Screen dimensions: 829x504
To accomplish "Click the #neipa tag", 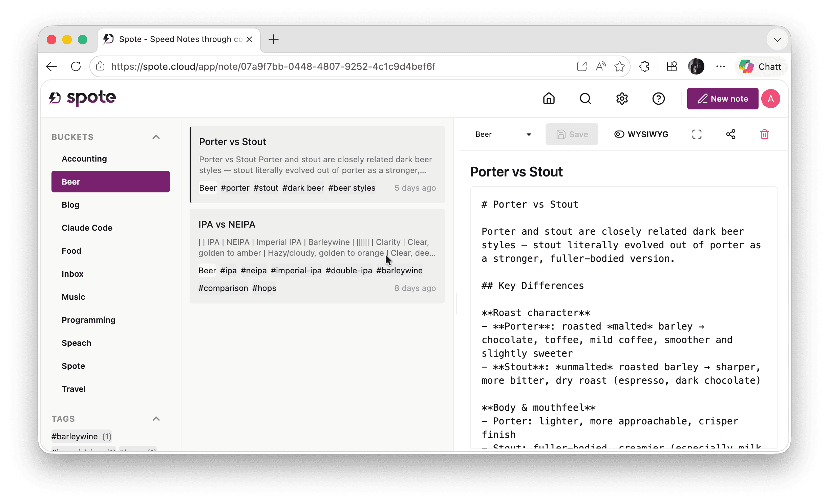I will [254, 270].
